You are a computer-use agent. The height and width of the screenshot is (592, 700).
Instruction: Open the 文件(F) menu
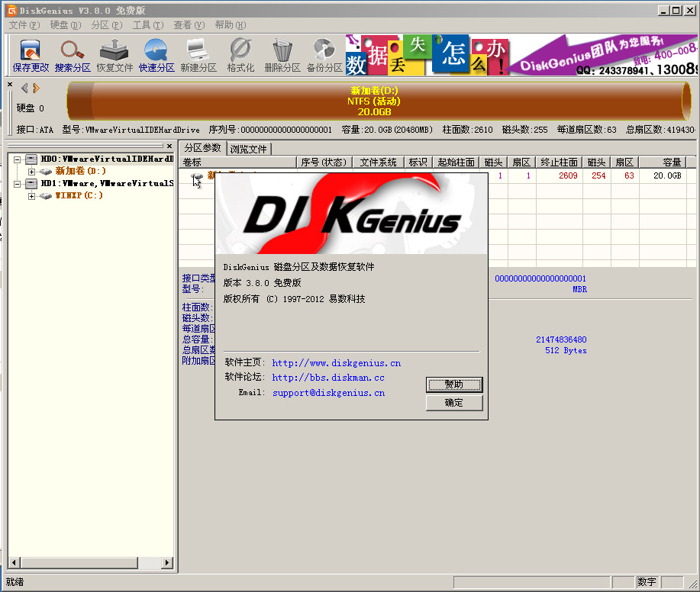point(24,25)
